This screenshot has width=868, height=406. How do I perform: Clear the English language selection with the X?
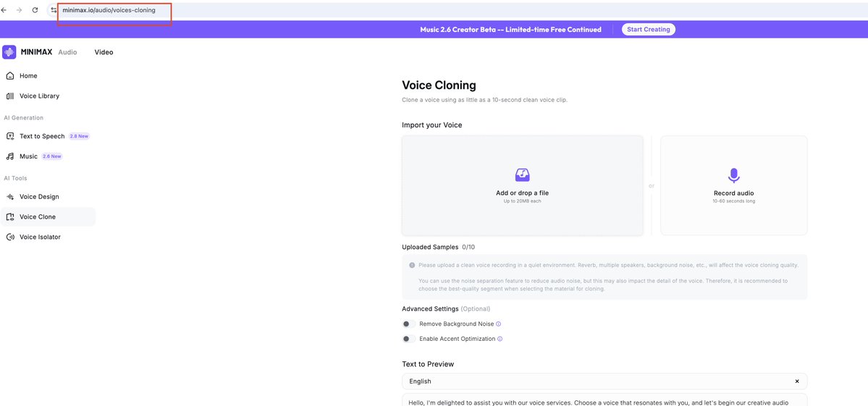tap(797, 381)
